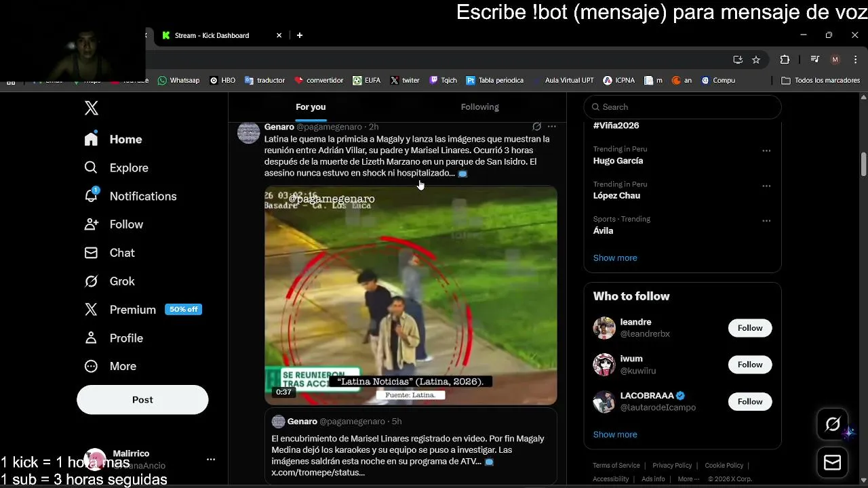The width and height of the screenshot is (868, 488).
Task: Open the #Viña2026 trend
Action: coord(616,125)
